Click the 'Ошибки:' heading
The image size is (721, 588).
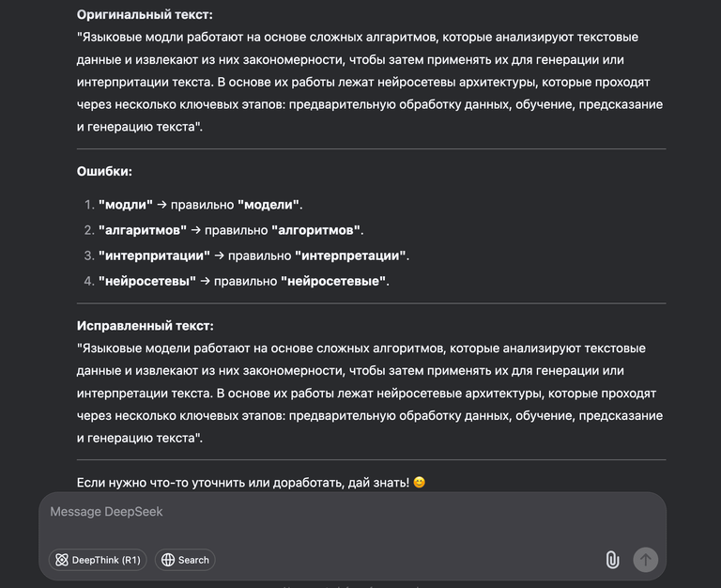click(x=104, y=172)
